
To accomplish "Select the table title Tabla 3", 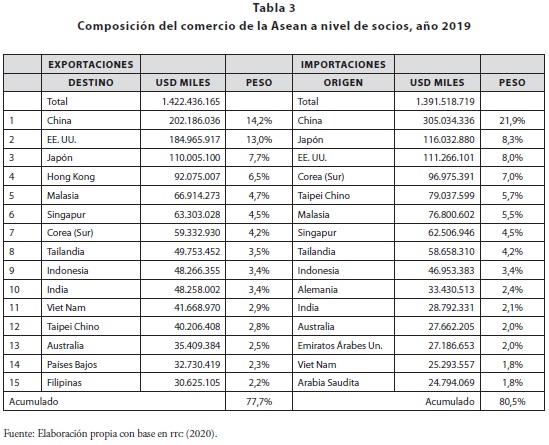I will [x=274, y=8].
